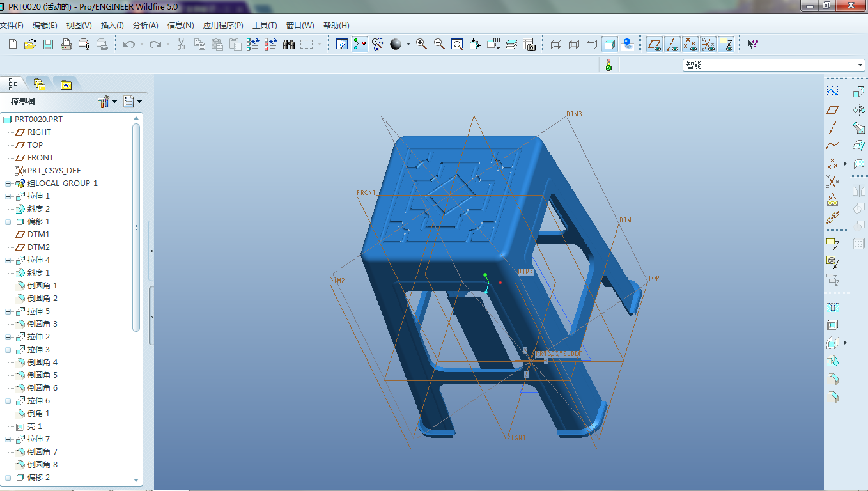The image size is (868, 491).
Task: Select DTM1 in the model tree
Action: click(x=38, y=235)
